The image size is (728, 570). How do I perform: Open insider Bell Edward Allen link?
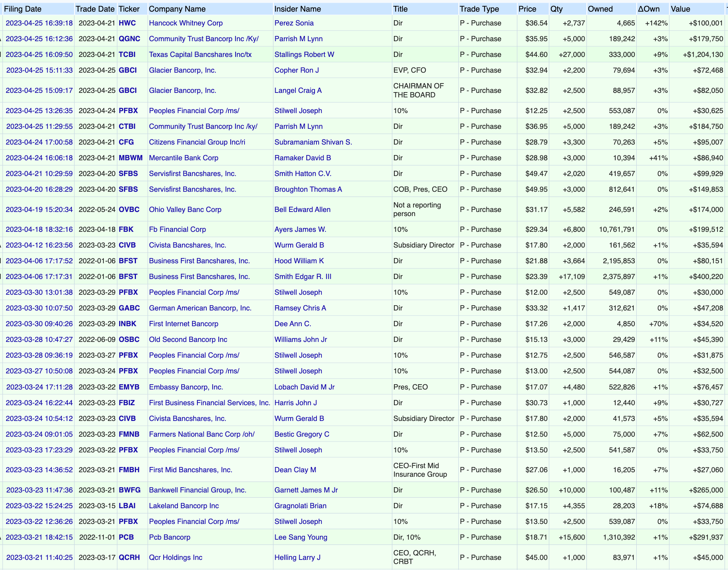[303, 210]
